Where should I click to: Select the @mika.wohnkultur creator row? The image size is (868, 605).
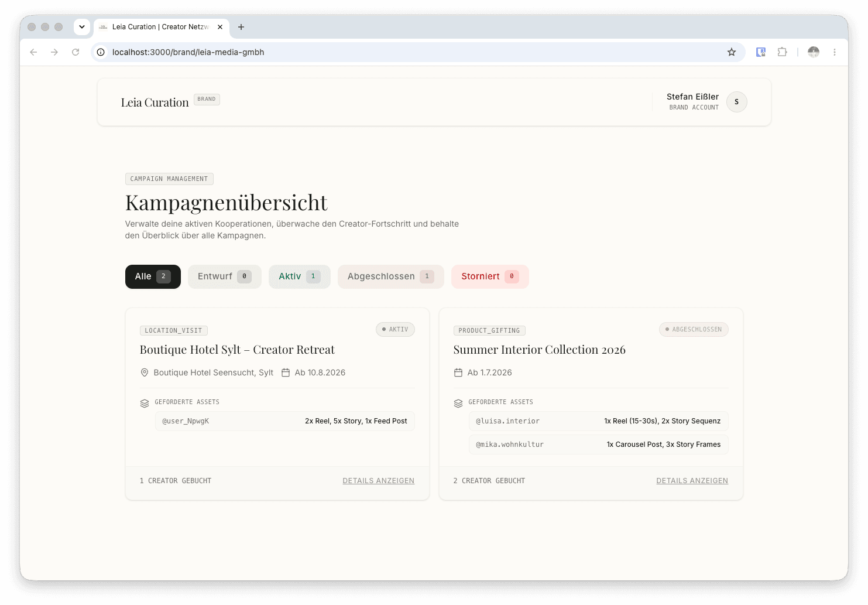coord(599,445)
